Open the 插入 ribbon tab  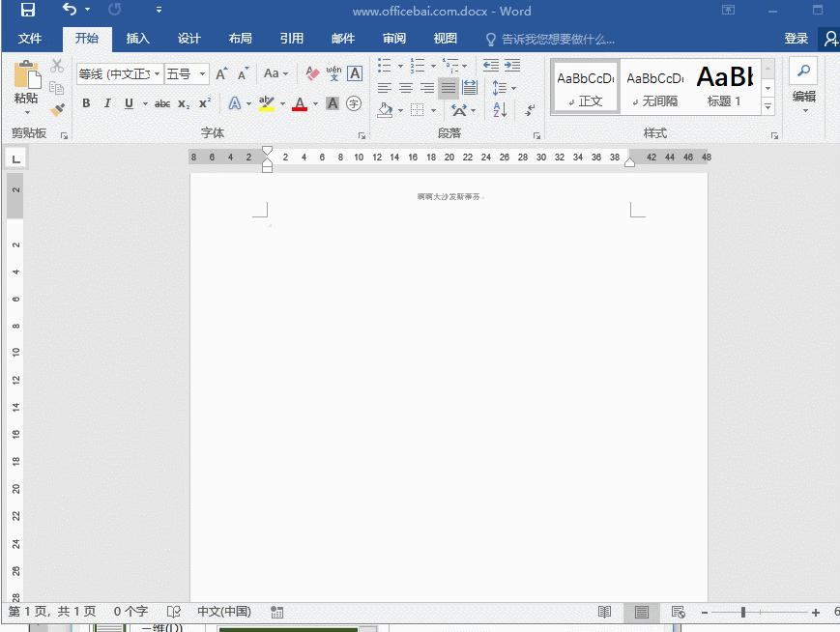pyautogui.click(x=138, y=39)
